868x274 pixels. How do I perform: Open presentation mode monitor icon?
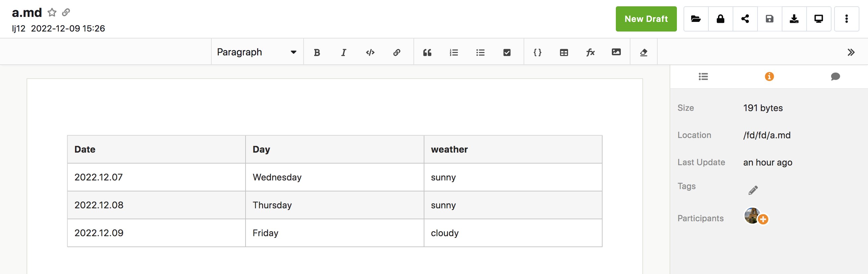[819, 19]
